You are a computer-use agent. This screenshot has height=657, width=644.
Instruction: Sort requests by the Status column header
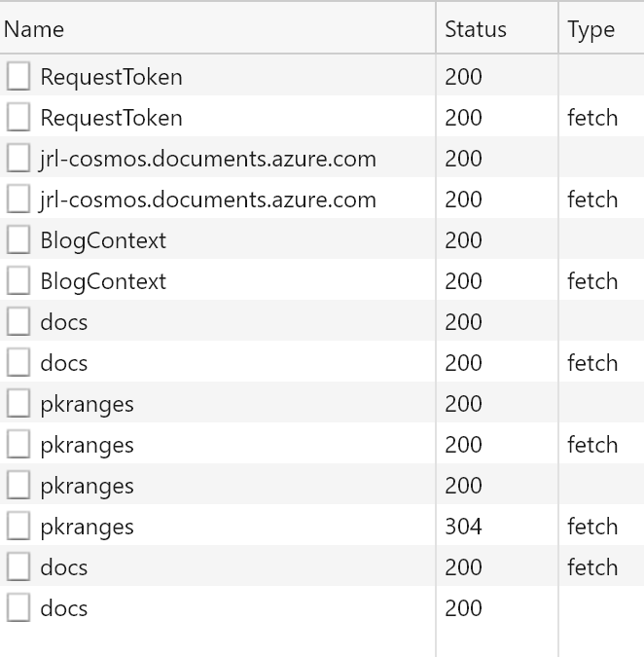click(x=476, y=29)
